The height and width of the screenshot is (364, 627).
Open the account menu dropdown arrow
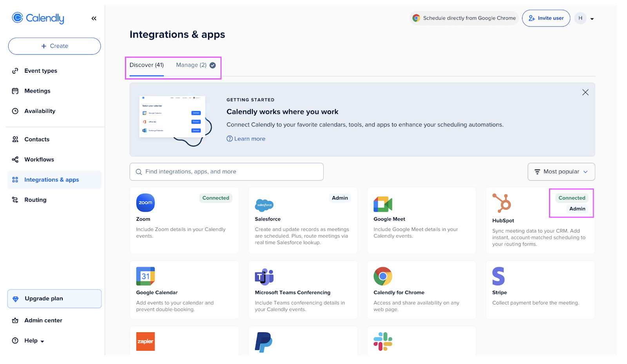point(592,19)
